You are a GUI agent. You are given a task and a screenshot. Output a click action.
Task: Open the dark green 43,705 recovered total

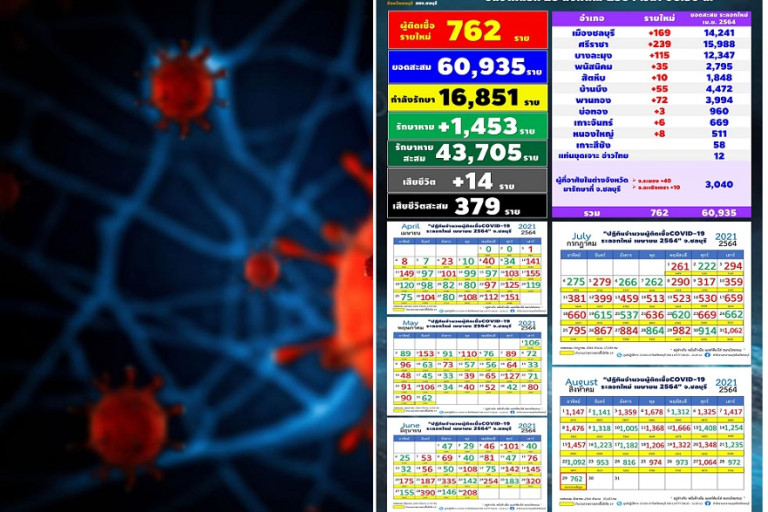click(x=467, y=153)
